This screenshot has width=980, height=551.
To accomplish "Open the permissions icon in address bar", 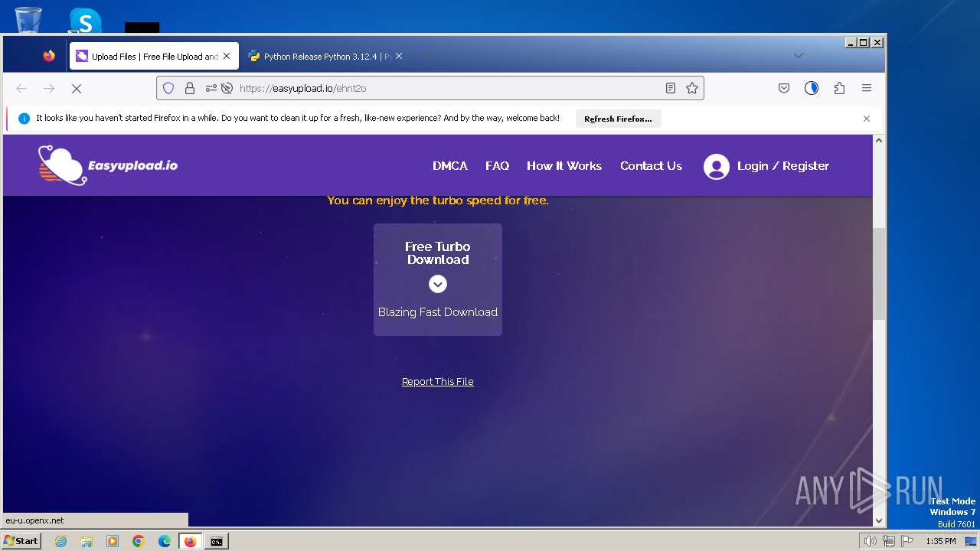I will (211, 88).
